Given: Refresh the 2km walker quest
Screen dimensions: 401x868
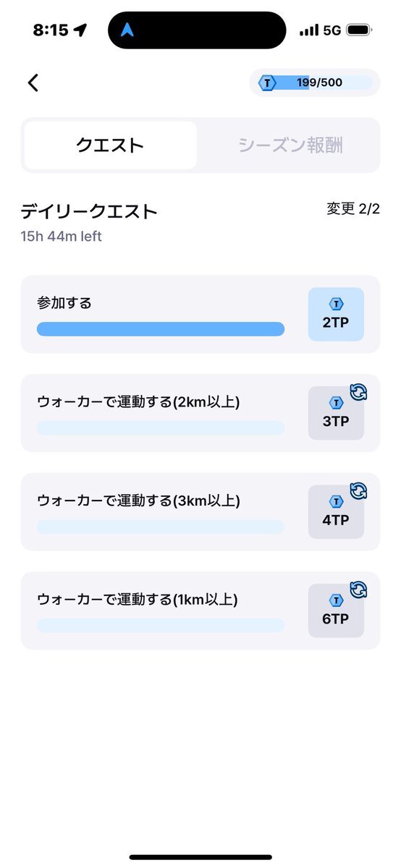Looking at the screenshot, I should [358, 392].
